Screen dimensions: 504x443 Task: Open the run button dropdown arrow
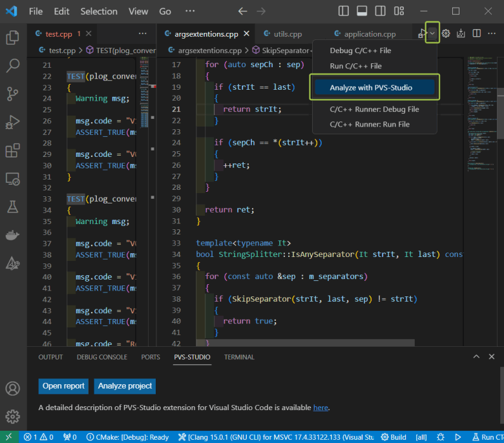pos(432,34)
